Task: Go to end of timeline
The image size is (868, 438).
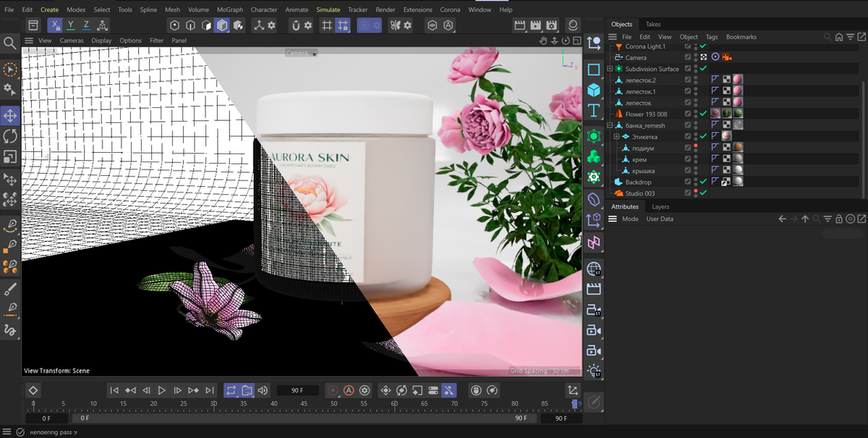Action: [x=210, y=390]
